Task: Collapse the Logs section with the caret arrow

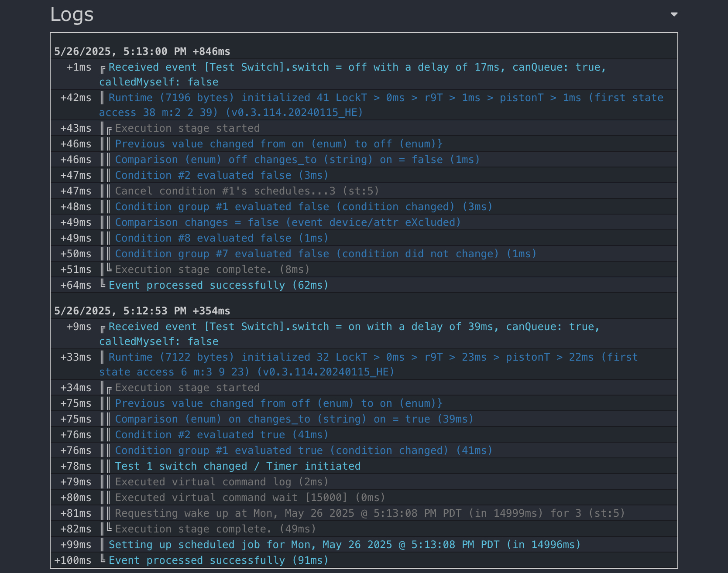Action: [x=674, y=14]
